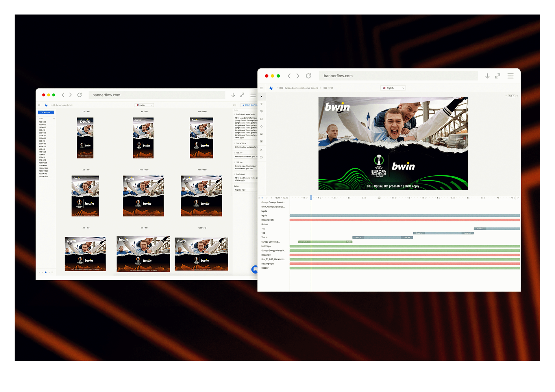This screenshot has width=555, height=392.
Task: Select the 120 × 300 size in sidebar
Action: click(42, 122)
